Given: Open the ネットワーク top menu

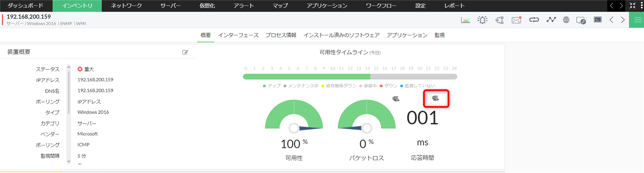Looking at the screenshot, I should 126,6.
